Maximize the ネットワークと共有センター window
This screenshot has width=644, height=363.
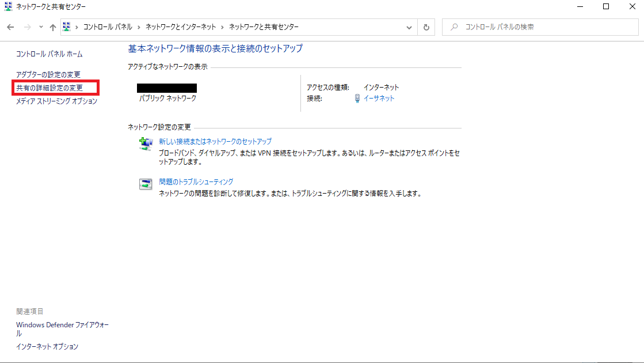point(606,6)
